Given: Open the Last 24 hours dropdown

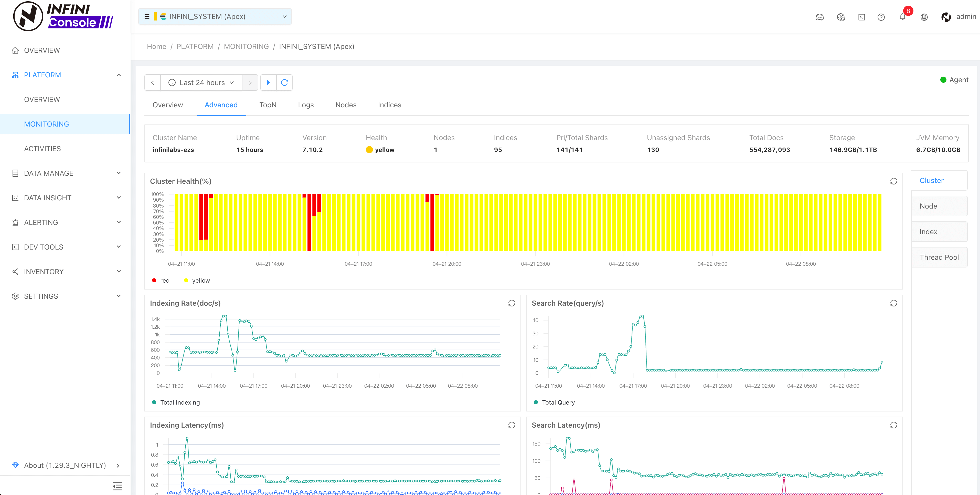Looking at the screenshot, I should (201, 82).
